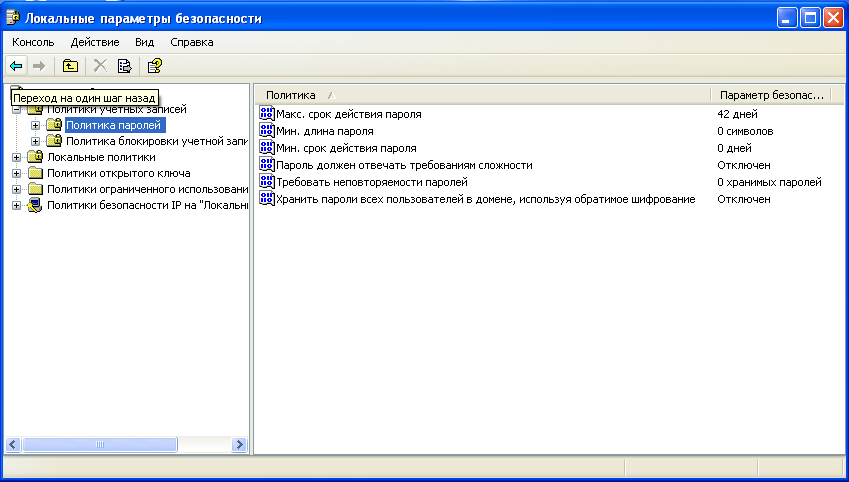Select the Мин. срок действия пароля policy
The width and height of the screenshot is (849, 482).
pos(347,148)
